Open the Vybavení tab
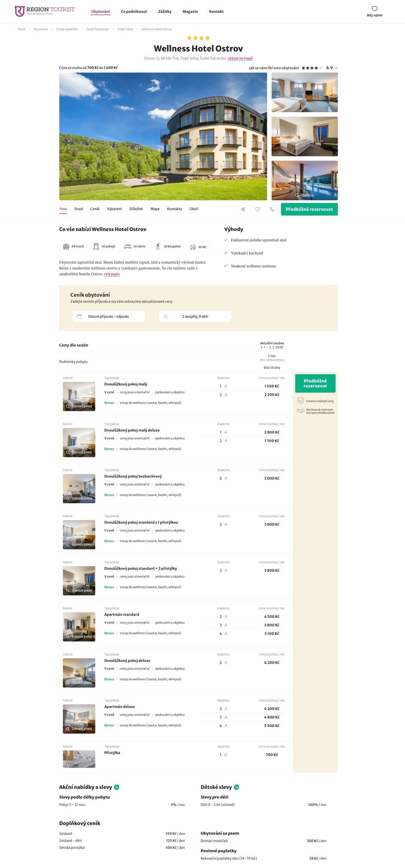Screen dimensions: 405x868 114,209
